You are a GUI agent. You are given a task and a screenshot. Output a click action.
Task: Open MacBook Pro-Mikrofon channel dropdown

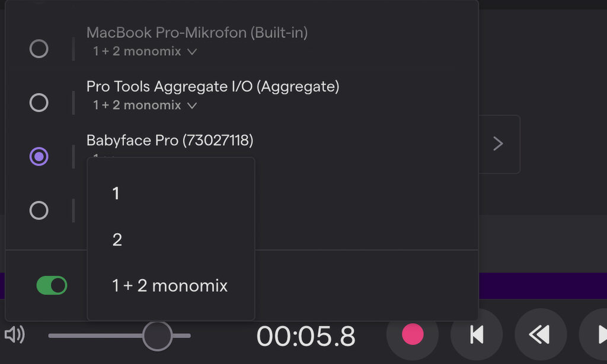(x=145, y=51)
